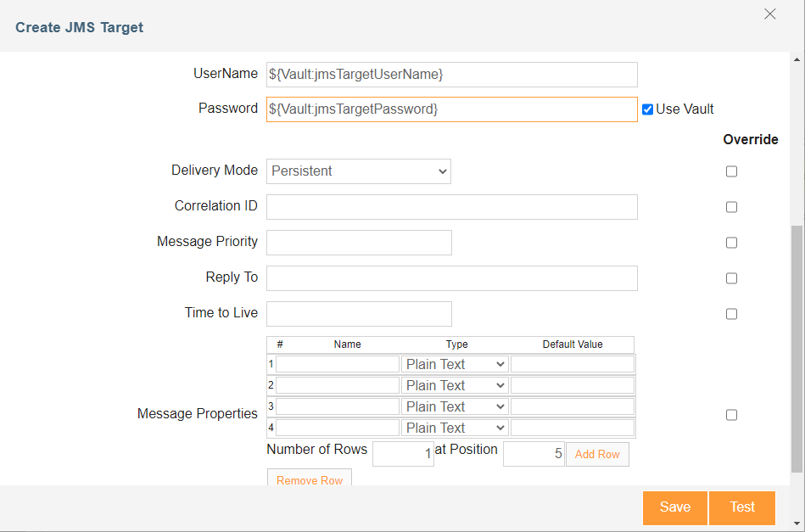The image size is (805, 532).
Task: Close the Create JMS Target dialog
Action: coord(769,14)
